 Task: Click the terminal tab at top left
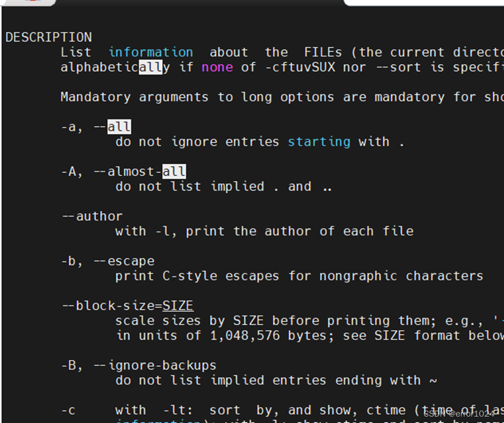29,2
